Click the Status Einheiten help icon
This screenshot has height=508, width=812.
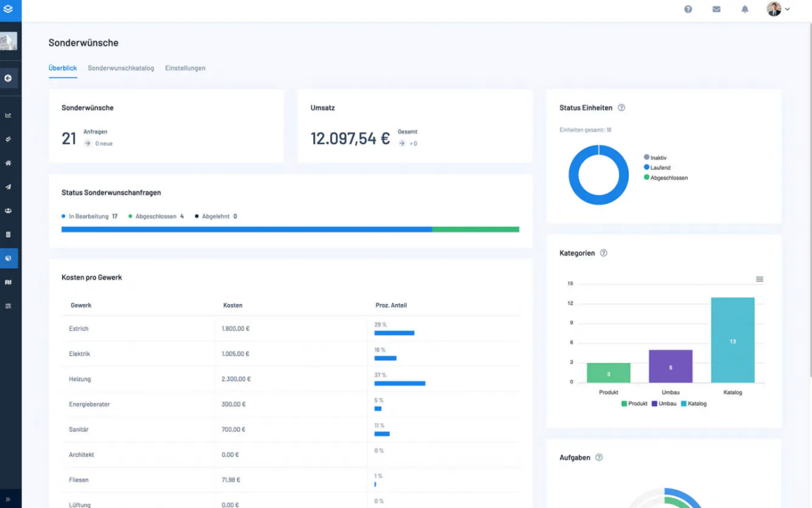pyautogui.click(x=621, y=107)
